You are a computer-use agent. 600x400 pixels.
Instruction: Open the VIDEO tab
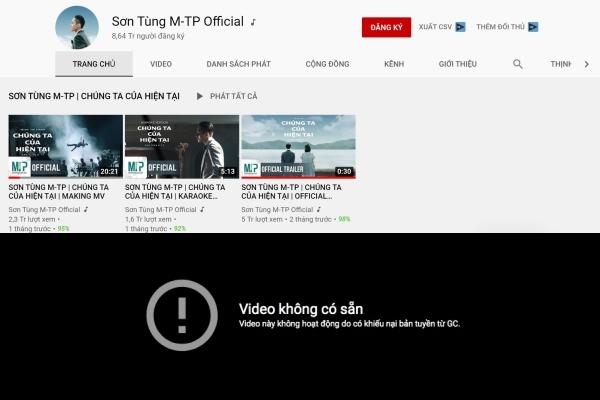[x=161, y=64]
